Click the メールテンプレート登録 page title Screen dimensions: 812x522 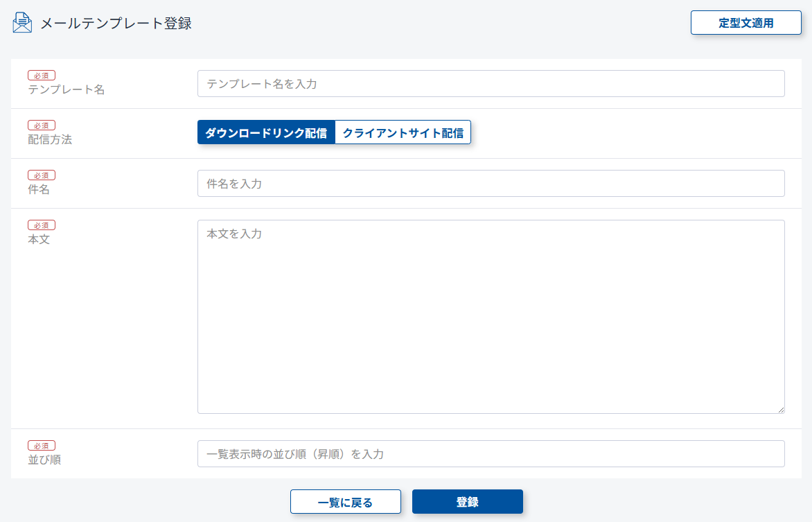(116, 24)
